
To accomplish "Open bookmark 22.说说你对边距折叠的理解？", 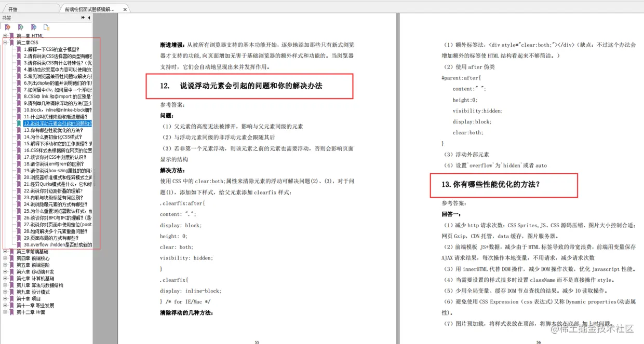I will click(53, 190).
